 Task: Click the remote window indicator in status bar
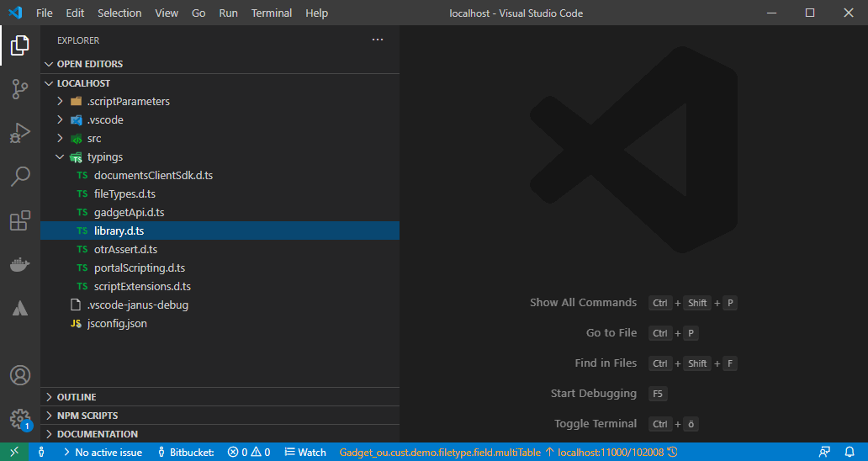[14, 452]
